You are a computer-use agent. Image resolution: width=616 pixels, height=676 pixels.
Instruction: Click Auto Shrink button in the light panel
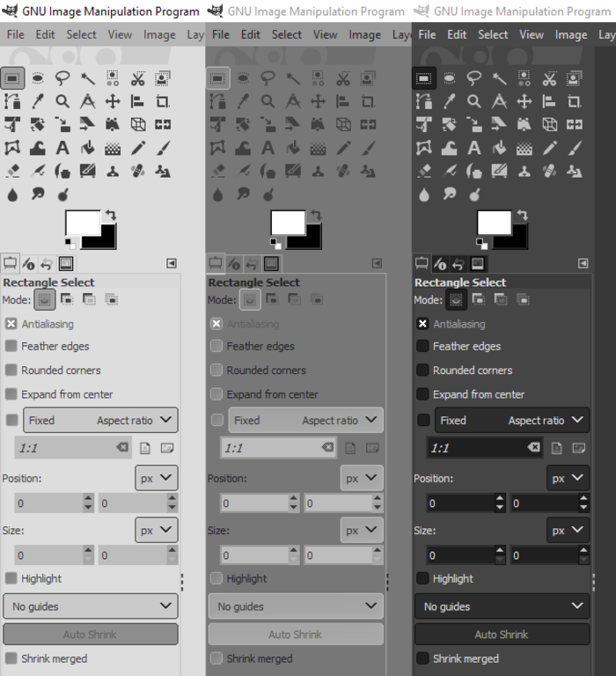90,635
